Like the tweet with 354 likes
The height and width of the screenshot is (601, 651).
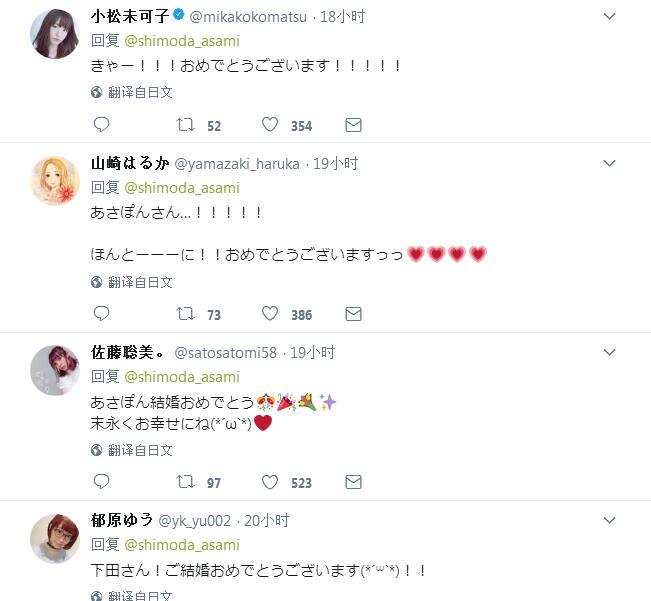[270, 125]
